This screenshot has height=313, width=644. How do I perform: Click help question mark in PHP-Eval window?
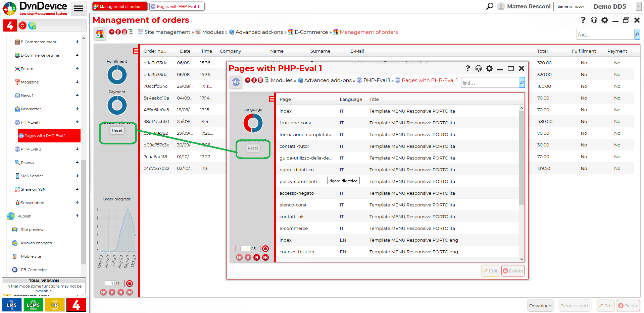coord(467,68)
